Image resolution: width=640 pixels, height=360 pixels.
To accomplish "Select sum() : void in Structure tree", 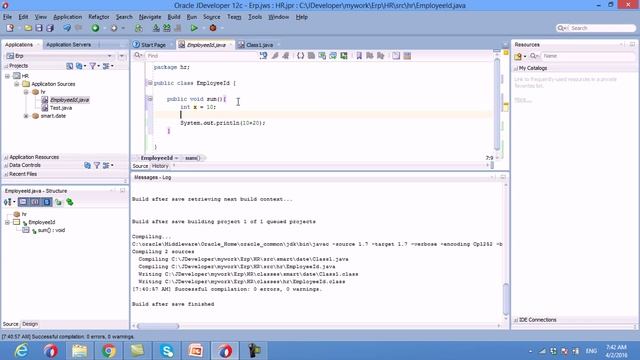I will tap(51, 230).
